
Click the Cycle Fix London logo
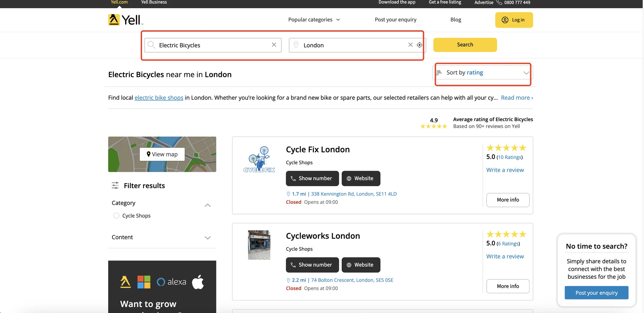(x=259, y=159)
